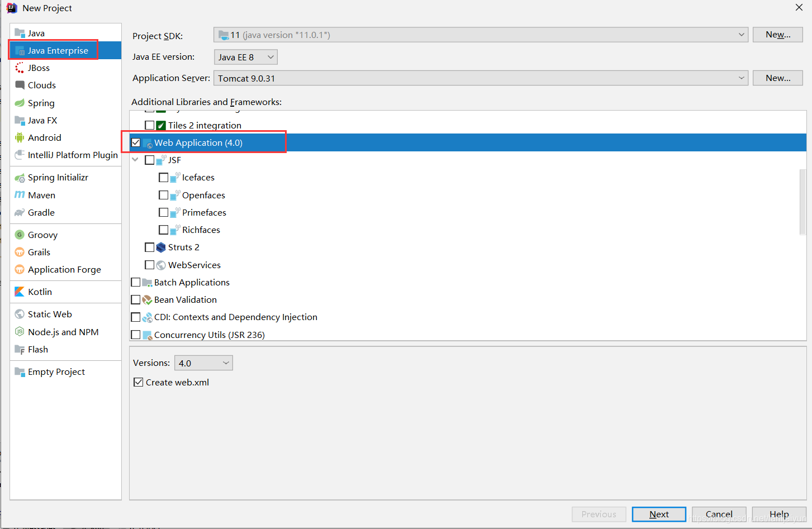Enable the Tiles 2 integration checkbox
This screenshot has width=812, height=529.
point(150,125)
